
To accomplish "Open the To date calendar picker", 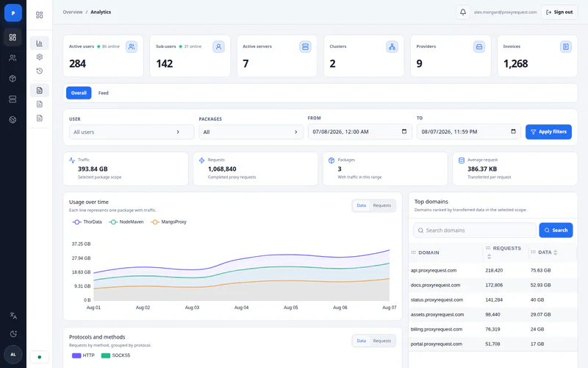I will pos(513,132).
